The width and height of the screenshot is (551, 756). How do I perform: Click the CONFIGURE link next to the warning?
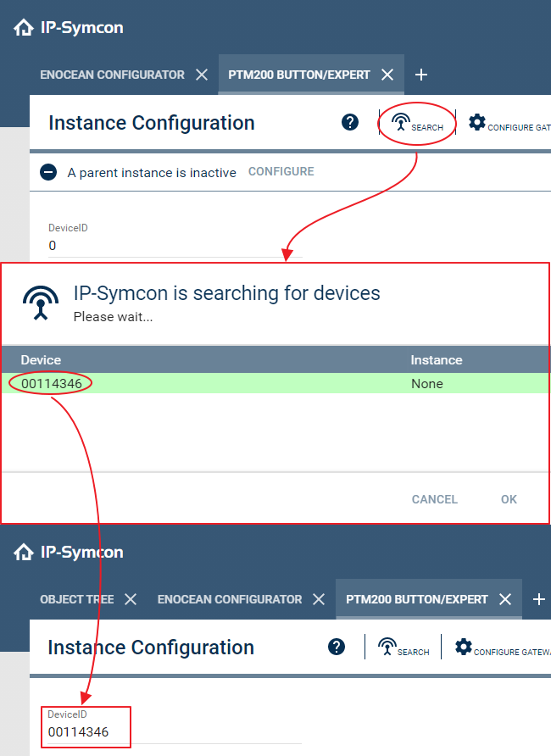tap(281, 171)
